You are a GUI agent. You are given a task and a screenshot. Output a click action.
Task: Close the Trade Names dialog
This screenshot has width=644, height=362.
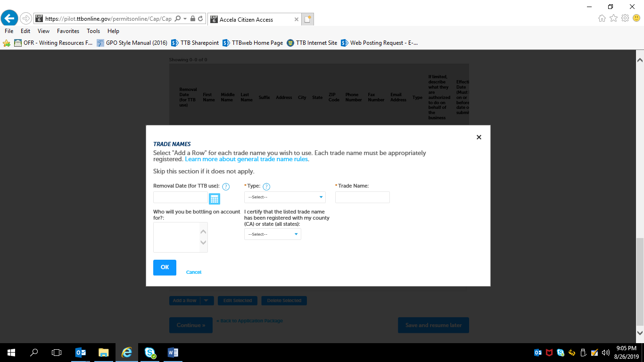click(x=479, y=137)
